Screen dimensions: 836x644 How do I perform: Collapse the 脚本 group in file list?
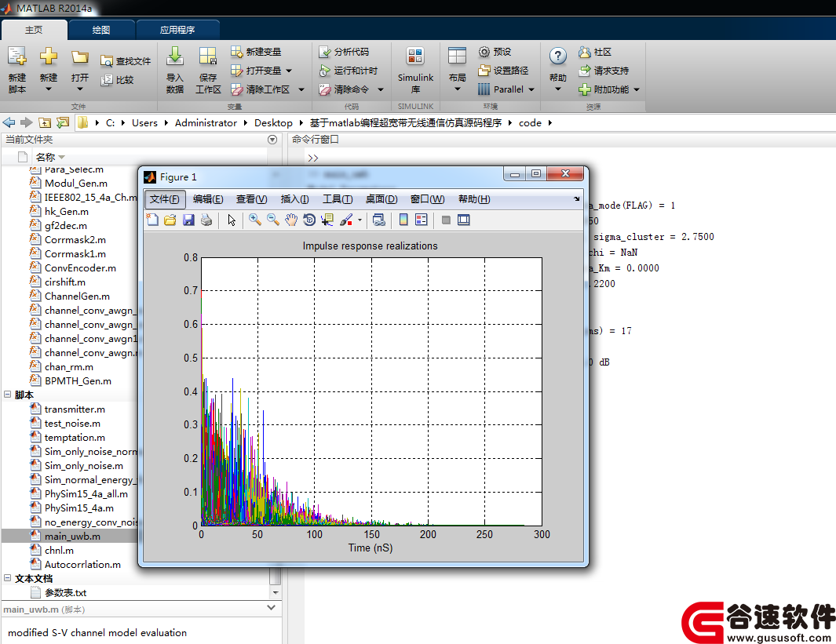tap(8, 395)
